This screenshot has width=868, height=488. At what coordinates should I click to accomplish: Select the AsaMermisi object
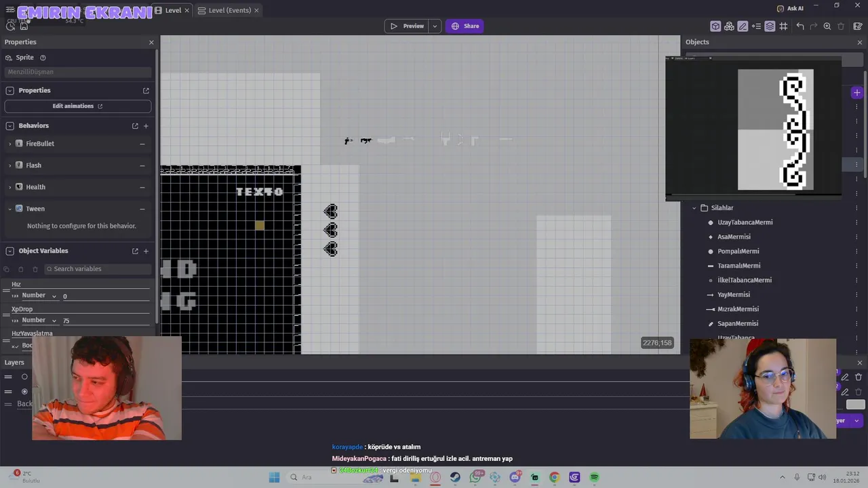click(734, 237)
